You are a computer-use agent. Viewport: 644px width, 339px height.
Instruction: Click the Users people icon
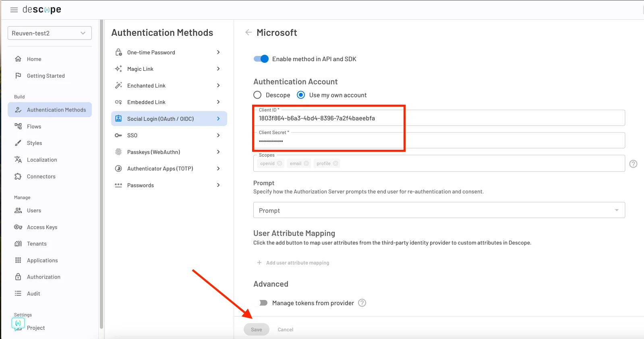(x=18, y=210)
